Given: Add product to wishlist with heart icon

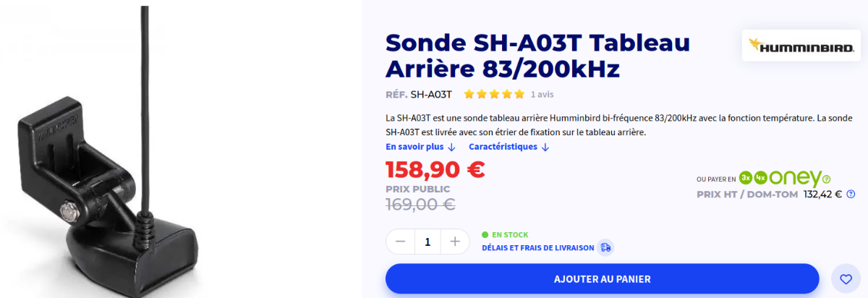Looking at the screenshot, I should [x=845, y=278].
